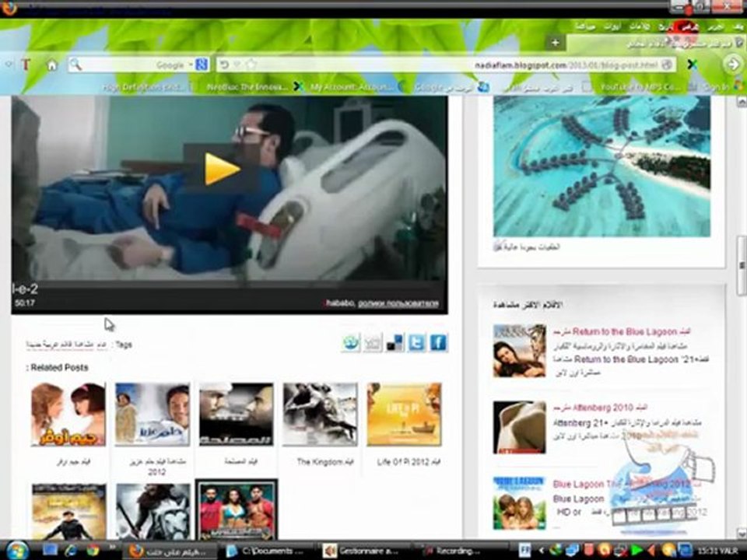Open the Bollywood poster thumbnail in the second related posts row
This screenshot has height=560, width=747.
pos(237,509)
